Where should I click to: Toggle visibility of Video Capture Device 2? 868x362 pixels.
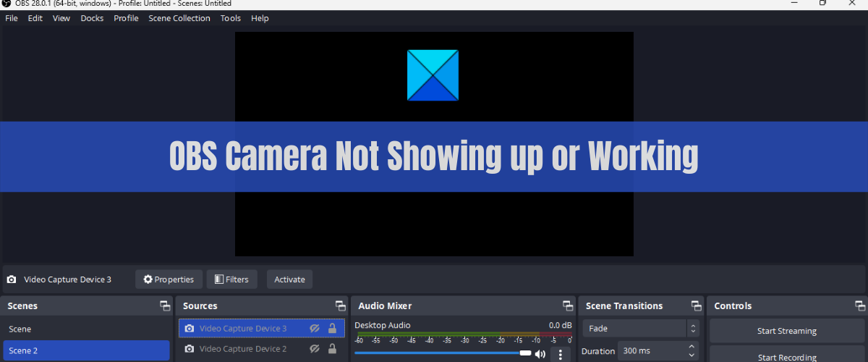tap(315, 349)
